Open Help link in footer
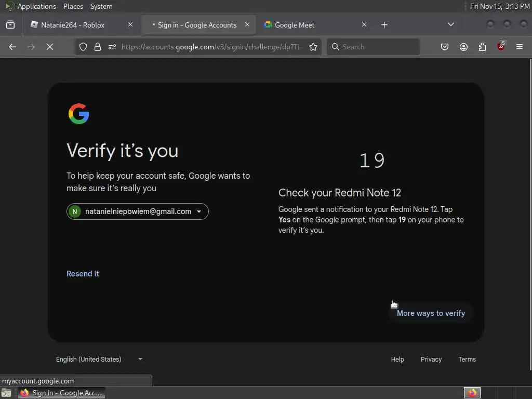This screenshot has width=532, height=399. [x=397, y=359]
